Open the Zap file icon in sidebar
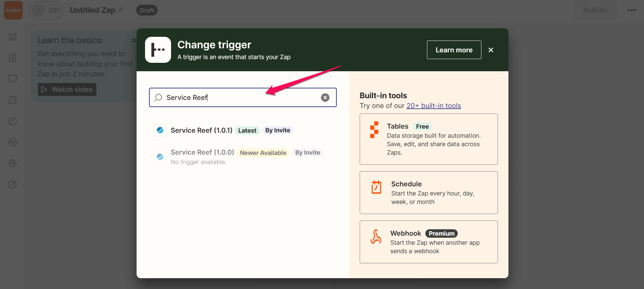The image size is (644, 289). [13, 58]
